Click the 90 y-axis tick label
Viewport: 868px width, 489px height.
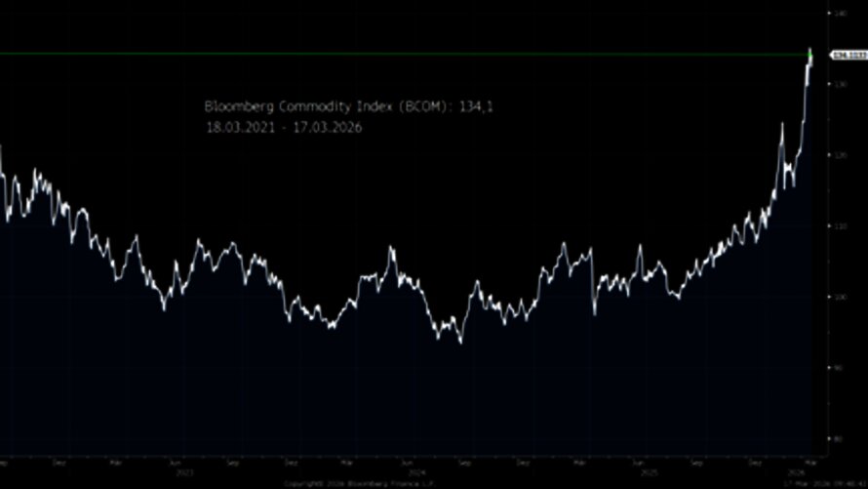[838, 368]
